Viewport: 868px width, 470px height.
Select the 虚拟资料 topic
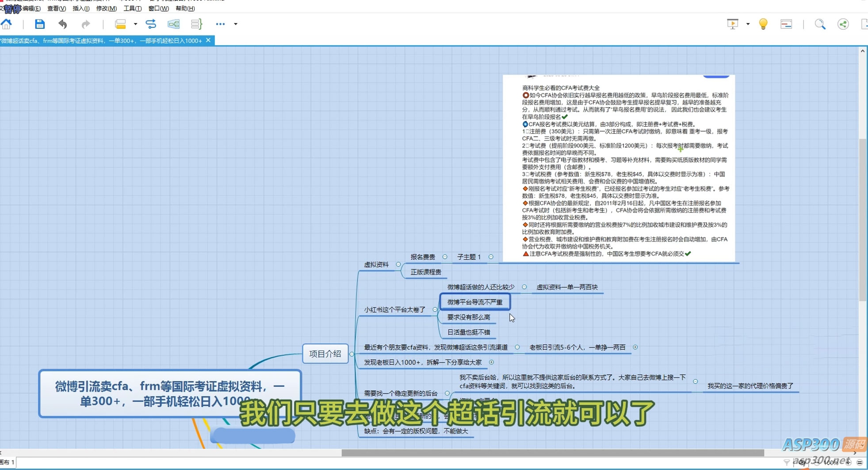(376, 265)
